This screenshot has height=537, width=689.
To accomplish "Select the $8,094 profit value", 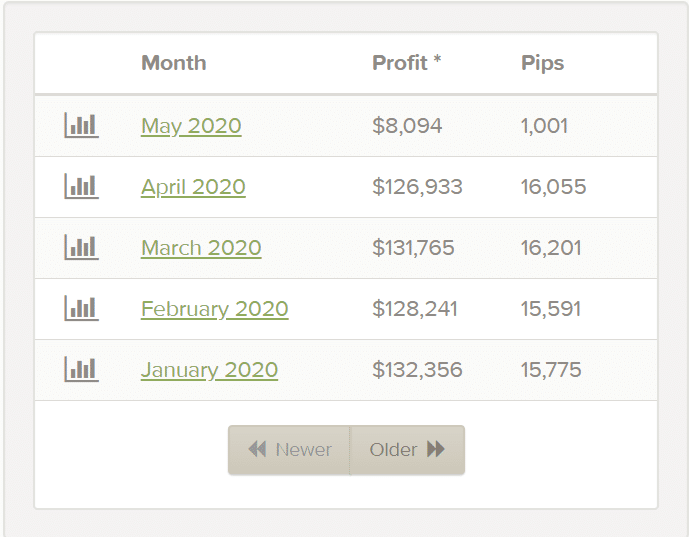I will pyautogui.click(x=407, y=126).
